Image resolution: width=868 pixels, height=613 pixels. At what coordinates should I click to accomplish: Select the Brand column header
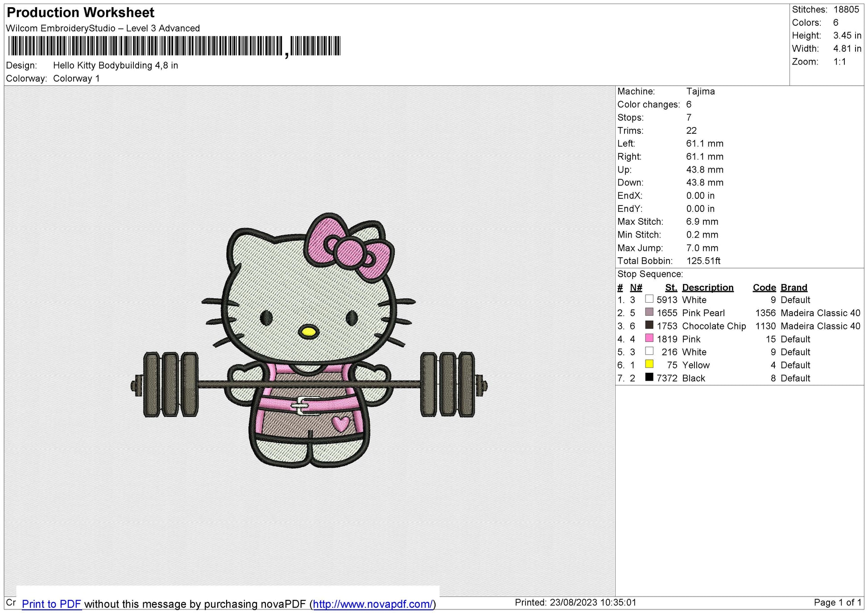(794, 288)
